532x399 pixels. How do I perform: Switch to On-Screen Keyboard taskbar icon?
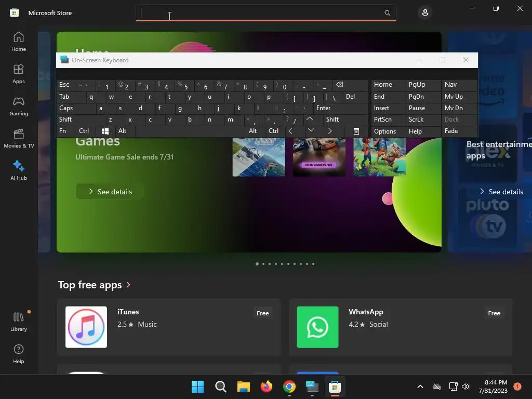coord(312,387)
